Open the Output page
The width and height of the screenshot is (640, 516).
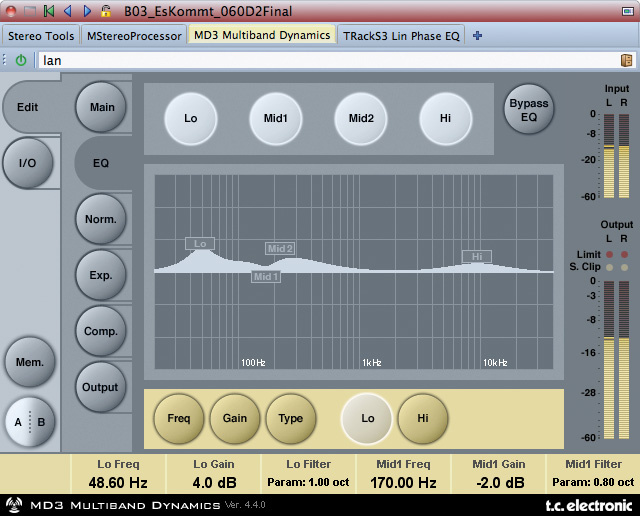point(100,387)
